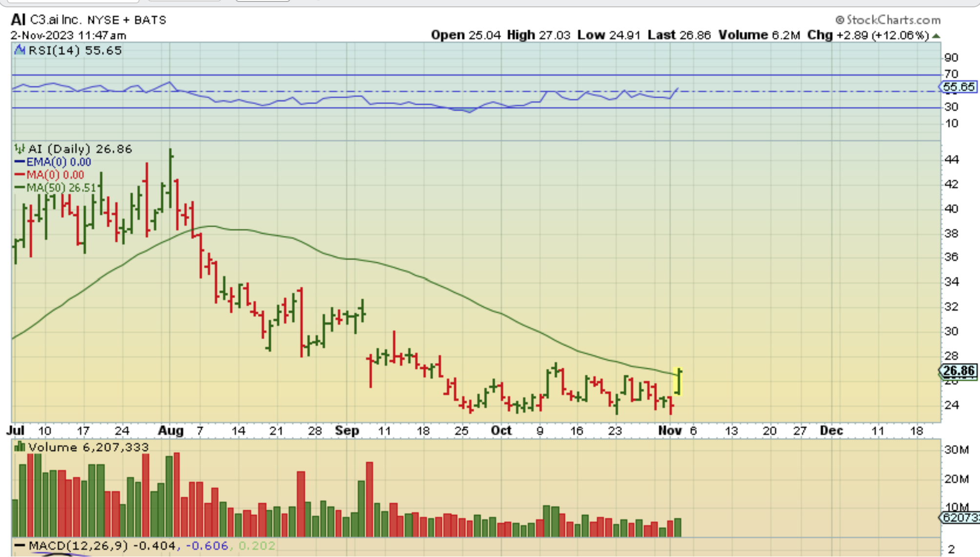Click the green MA(50) 26.51 legend marker

[x=20, y=187]
